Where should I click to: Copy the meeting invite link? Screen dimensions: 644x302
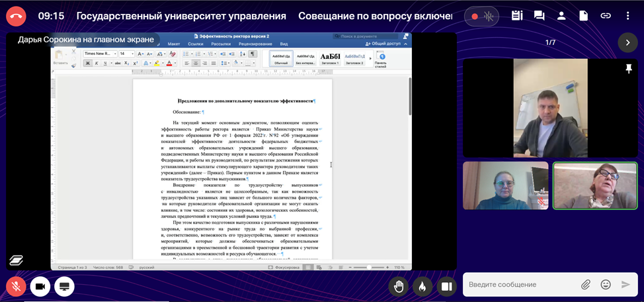606,16
